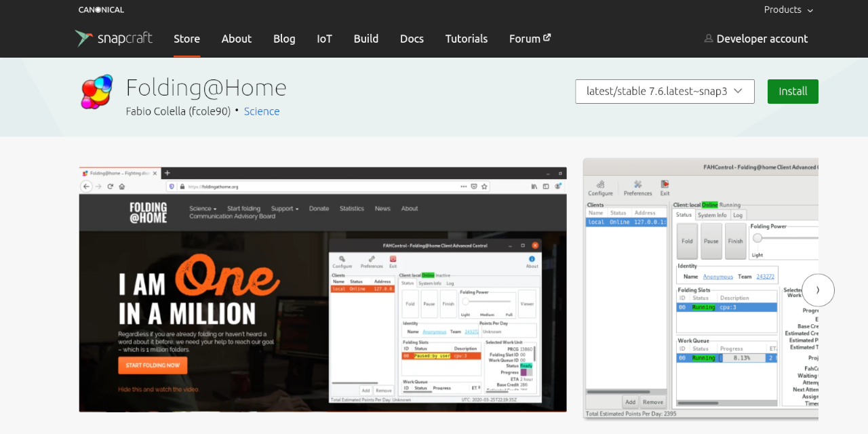Go to the Store tab

point(186,39)
